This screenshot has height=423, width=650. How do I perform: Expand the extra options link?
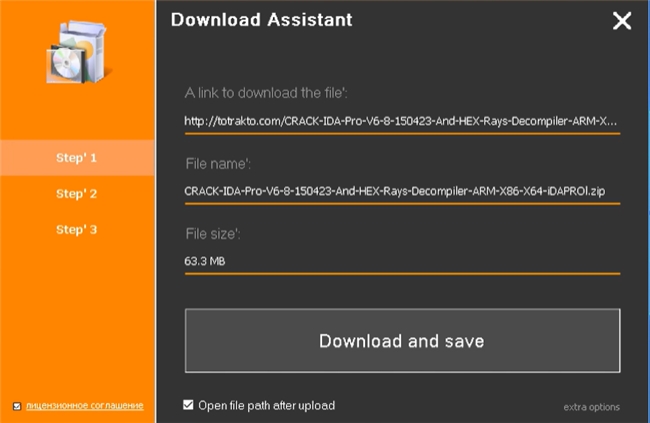click(x=591, y=407)
